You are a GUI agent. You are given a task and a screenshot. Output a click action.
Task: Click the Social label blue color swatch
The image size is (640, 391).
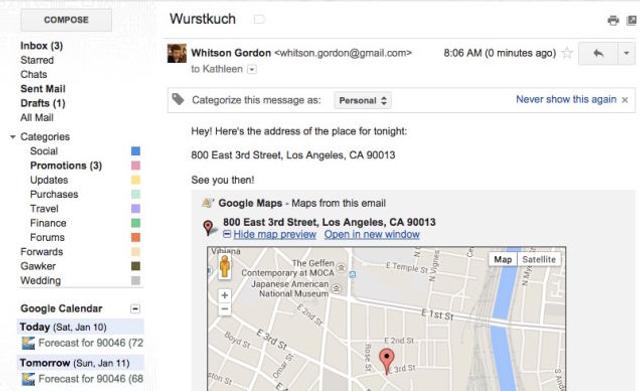pos(136,151)
